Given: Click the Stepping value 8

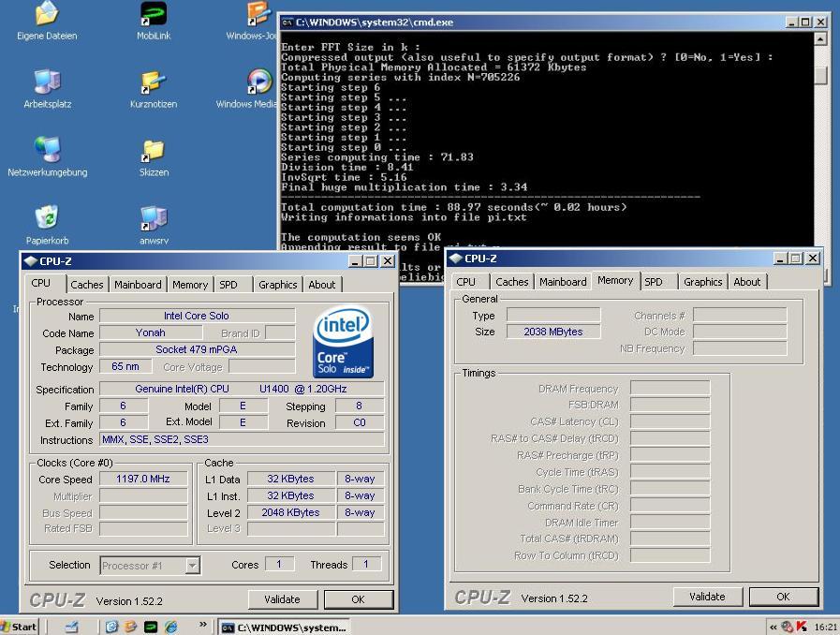Looking at the screenshot, I should click(x=360, y=406).
